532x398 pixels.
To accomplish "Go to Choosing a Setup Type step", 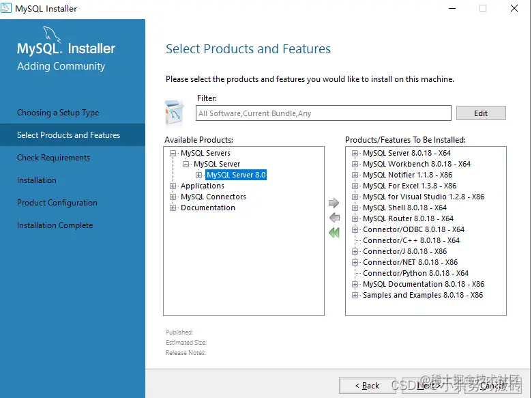I will coord(58,113).
